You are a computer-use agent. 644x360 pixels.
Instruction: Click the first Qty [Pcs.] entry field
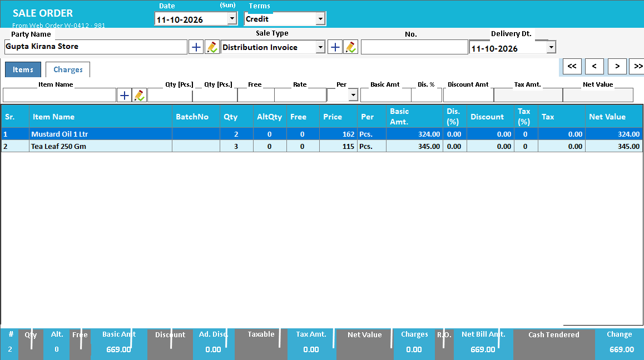tap(170, 96)
